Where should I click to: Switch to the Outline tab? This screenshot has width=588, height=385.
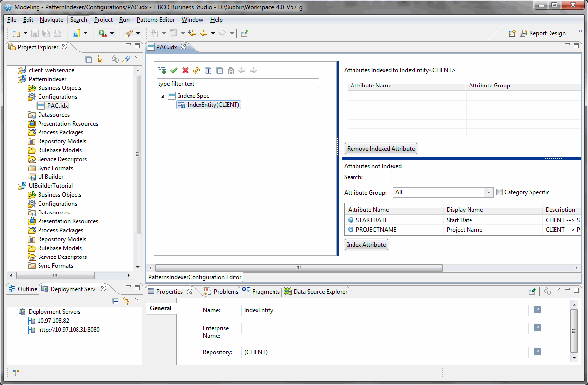point(23,289)
